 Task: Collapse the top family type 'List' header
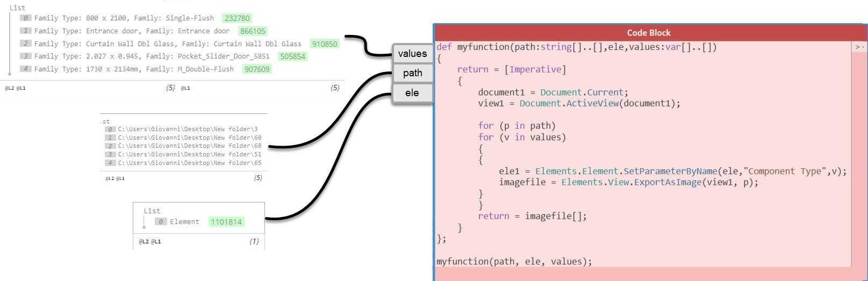coord(17,8)
